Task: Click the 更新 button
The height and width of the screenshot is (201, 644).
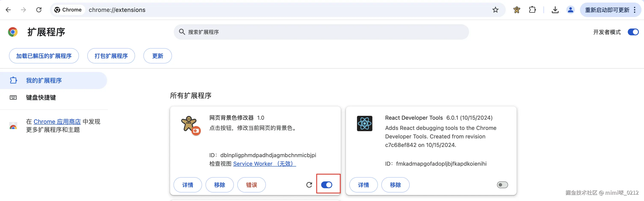Action: pyautogui.click(x=157, y=56)
